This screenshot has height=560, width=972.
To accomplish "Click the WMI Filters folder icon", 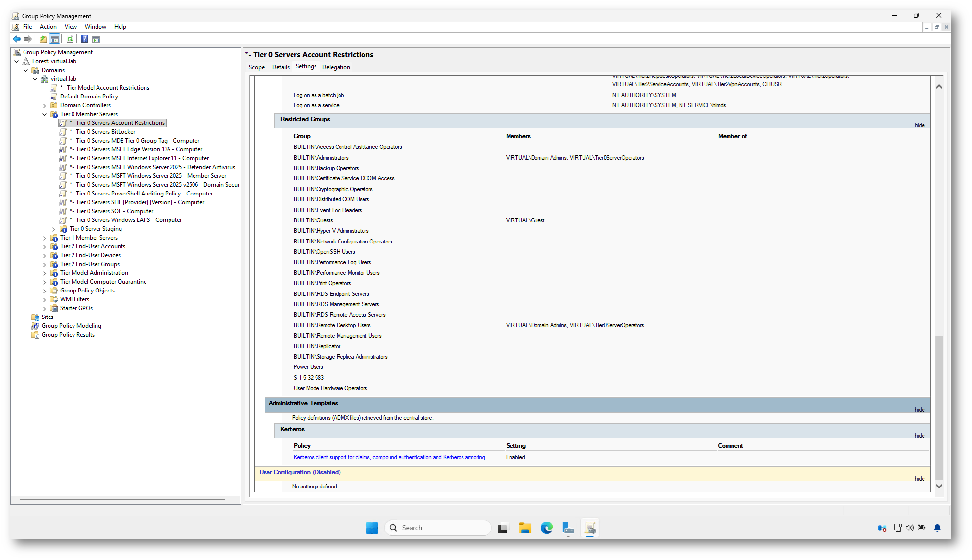I will pos(54,300).
